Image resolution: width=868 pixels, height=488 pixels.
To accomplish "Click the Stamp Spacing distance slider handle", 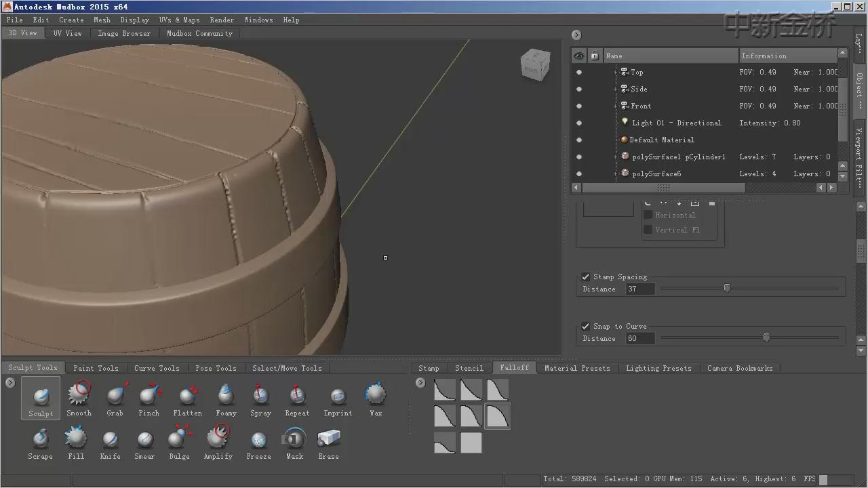I will [x=727, y=288].
